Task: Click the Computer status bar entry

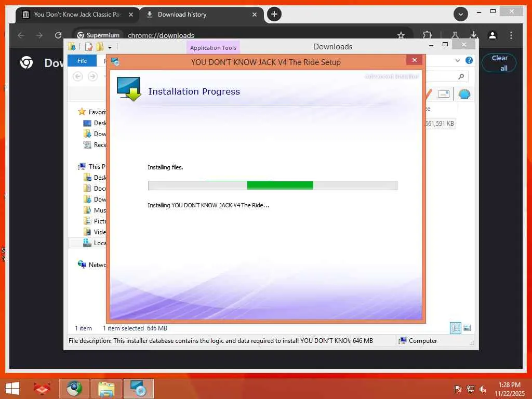Action: click(x=418, y=341)
